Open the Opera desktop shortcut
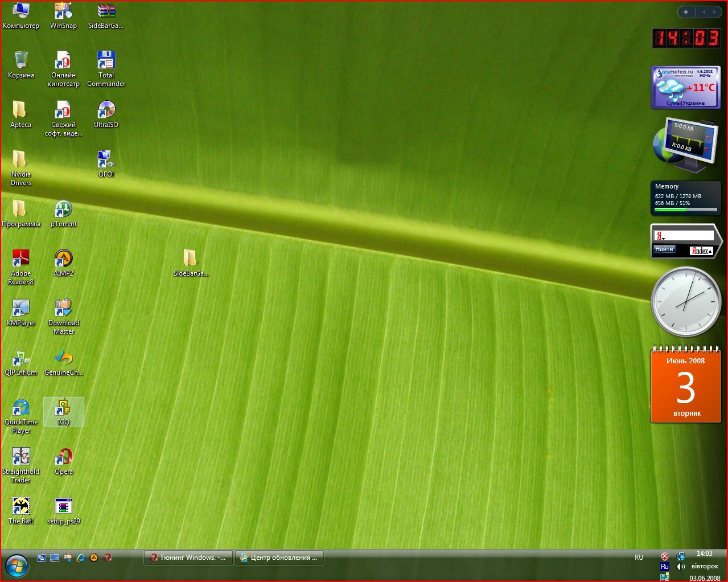This screenshot has height=582, width=728. pos(63,457)
